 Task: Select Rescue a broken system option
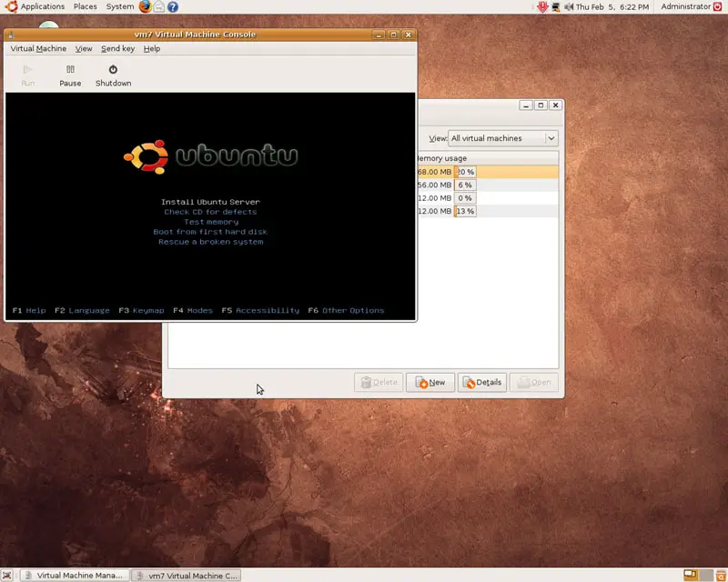211,242
